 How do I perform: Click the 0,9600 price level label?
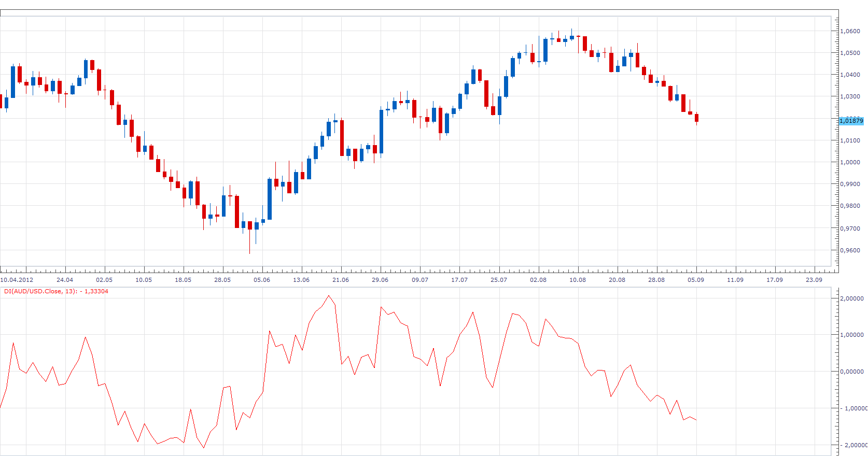point(850,250)
